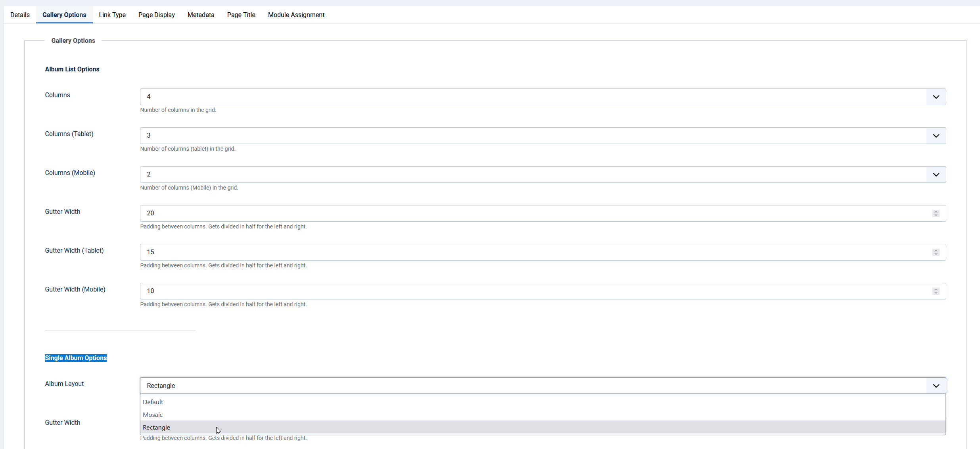Image resolution: width=980 pixels, height=449 pixels.
Task: Click the Gutter Width (Mobile) number stepper
Action: click(x=936, y=291)
